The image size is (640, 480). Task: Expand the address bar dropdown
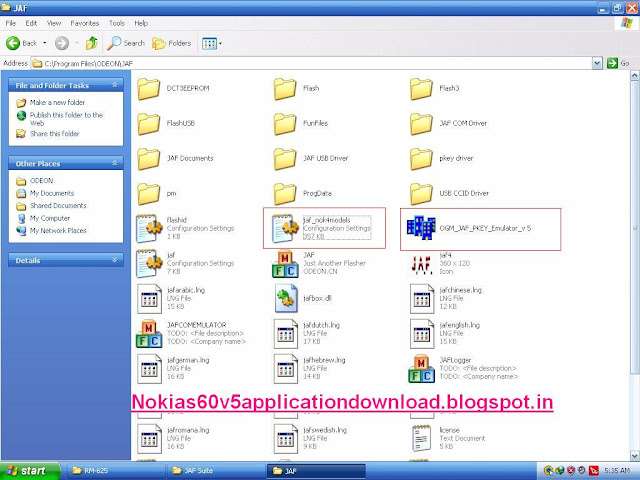[x=597, y=63]
